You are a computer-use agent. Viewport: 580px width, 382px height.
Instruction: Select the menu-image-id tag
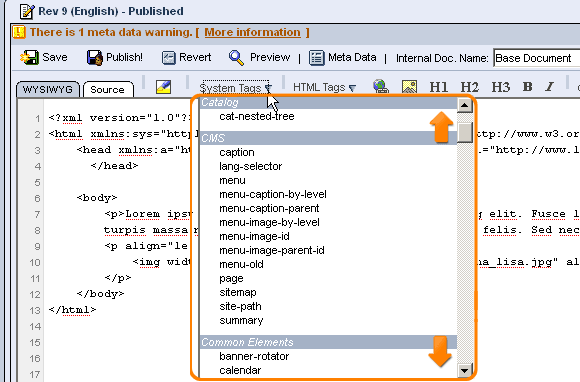click(x=254, y=237)
